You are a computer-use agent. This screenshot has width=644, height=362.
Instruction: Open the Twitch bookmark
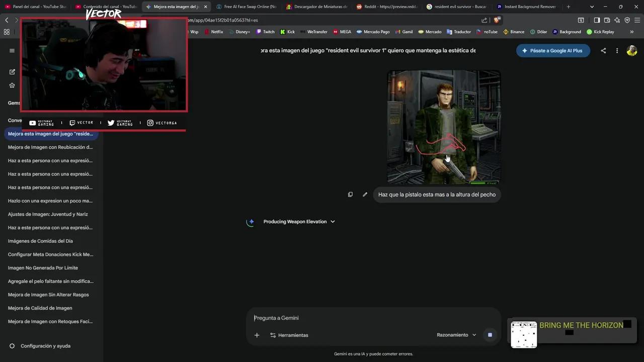pos(266,32)
